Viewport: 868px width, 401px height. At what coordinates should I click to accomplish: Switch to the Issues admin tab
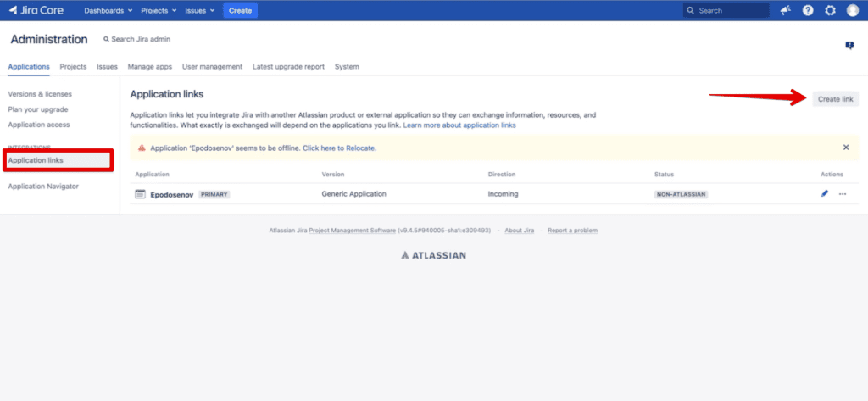coord(108,66)
